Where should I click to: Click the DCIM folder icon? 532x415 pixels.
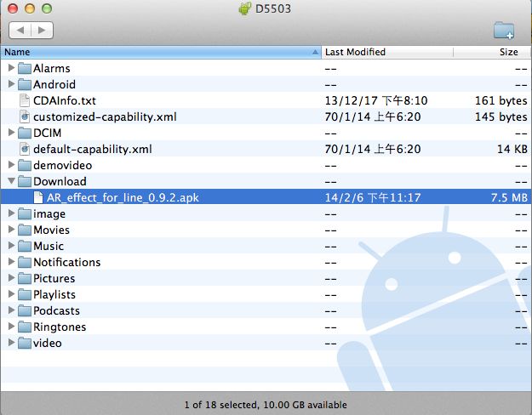[24, 133]
